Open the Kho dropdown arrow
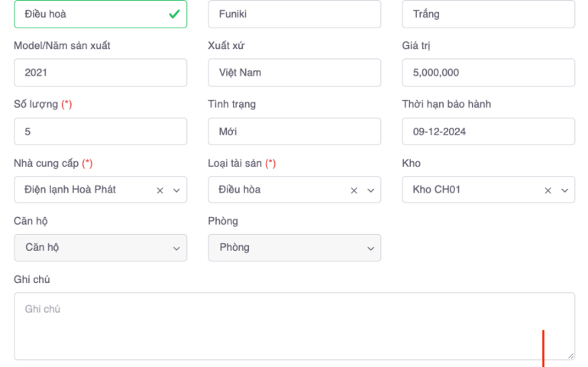 coord(564,190)
